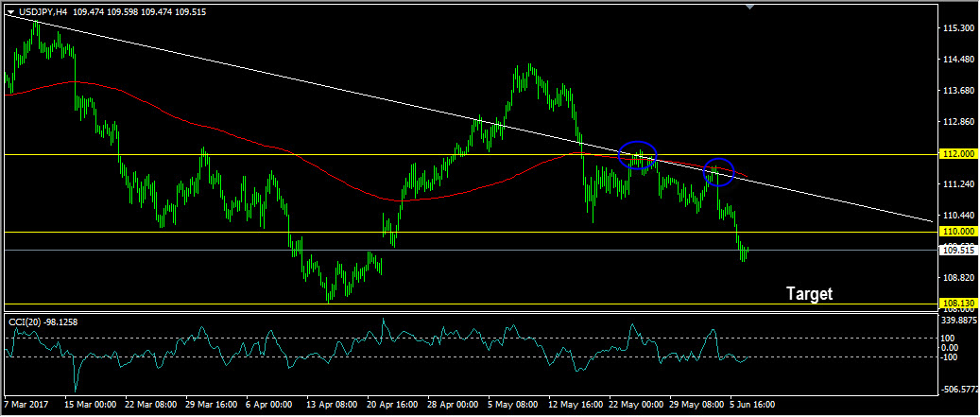Click the 339.8875 value on CCI scale
980x417 pixels.
tap(959, 320)
